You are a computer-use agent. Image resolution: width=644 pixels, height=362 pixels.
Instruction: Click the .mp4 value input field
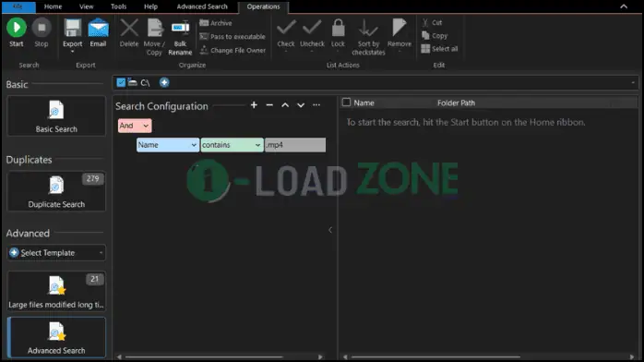tap(295, 145)
